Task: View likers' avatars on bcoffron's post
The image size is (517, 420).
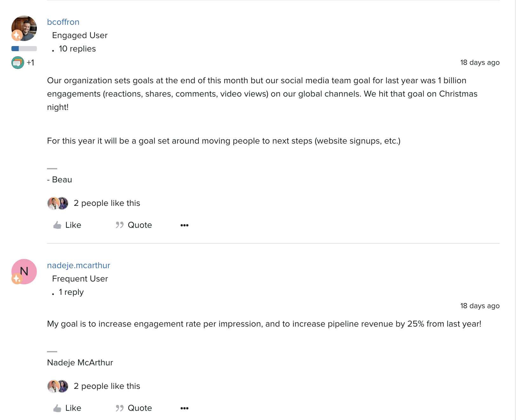Action: [x=58, y=203]
